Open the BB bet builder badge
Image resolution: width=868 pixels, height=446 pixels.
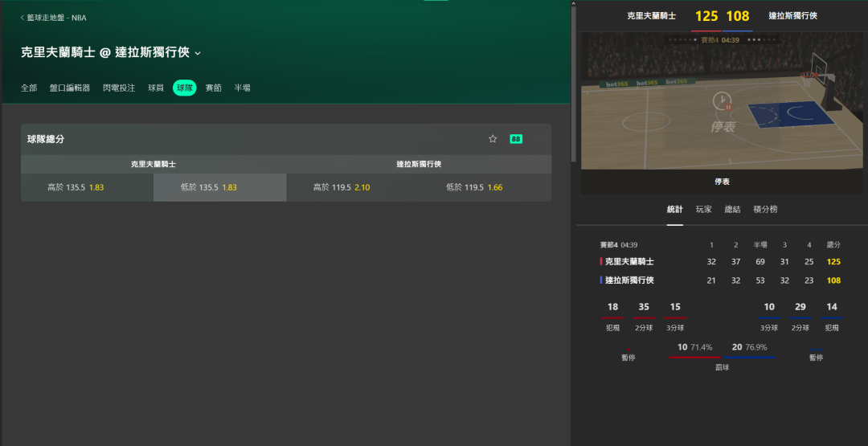coord(516,139)
